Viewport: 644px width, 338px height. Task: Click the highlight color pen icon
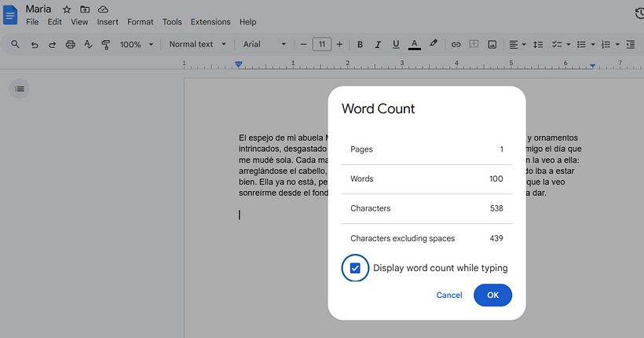pyautogui.click(x=434, y=45)
